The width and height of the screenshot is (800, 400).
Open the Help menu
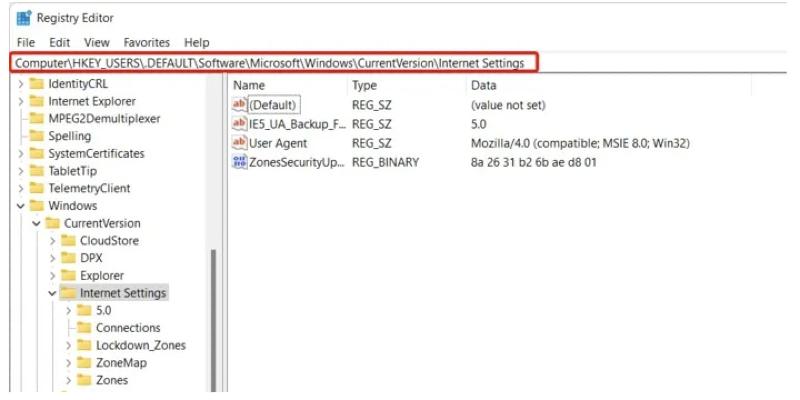[196, 42]
